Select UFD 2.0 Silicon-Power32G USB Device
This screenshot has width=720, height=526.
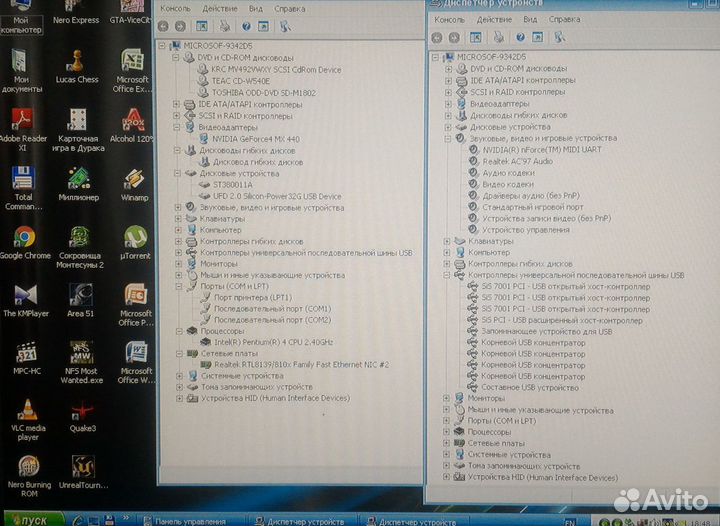click(277, 196)
